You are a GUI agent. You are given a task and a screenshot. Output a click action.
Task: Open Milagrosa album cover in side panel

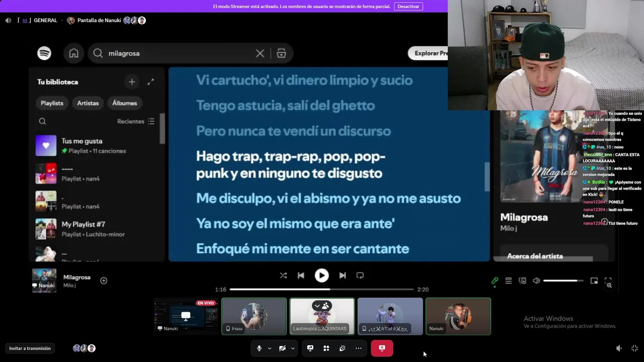tap(540, 156)
